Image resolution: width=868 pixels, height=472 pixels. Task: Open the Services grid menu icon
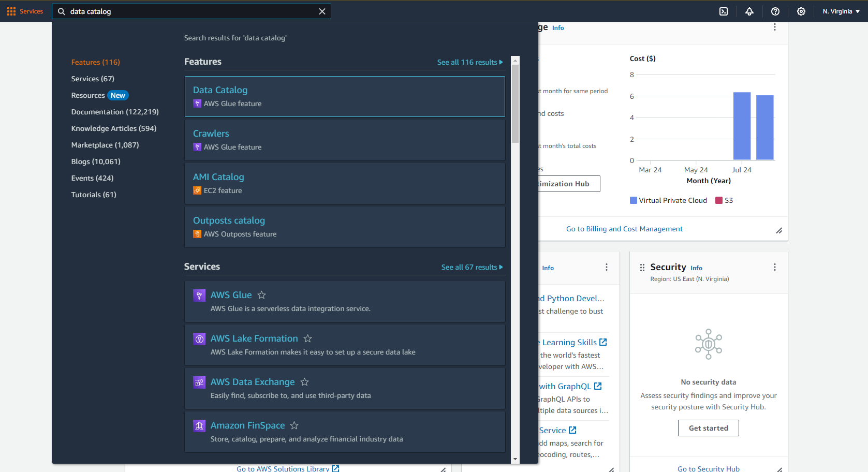pos(11,11)
